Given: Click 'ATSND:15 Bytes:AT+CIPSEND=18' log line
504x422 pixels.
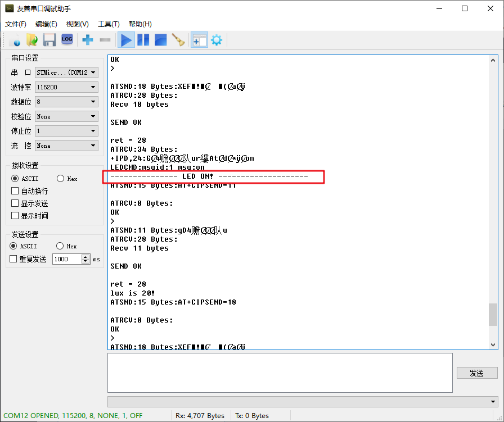Looking at the screenshot, I should pyautogui.click(x=173, y=302).
